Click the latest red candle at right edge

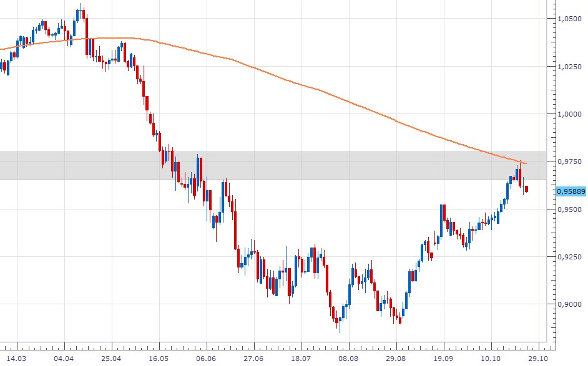[x=527, y=189]
